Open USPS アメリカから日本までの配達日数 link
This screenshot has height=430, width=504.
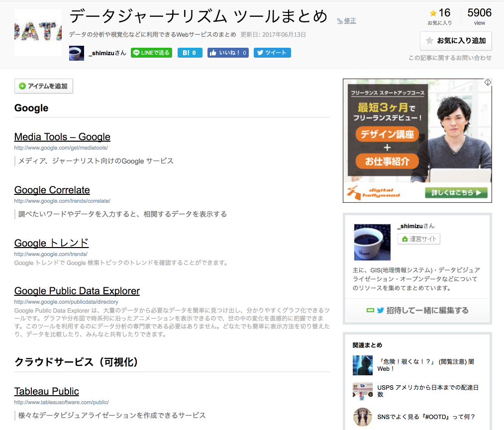click(x=427, y=391)
